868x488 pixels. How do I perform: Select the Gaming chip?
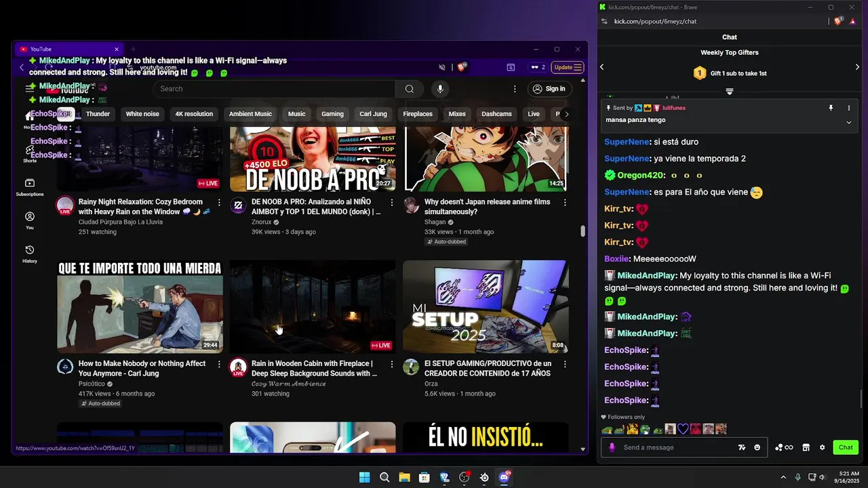[x=332, y=114]
